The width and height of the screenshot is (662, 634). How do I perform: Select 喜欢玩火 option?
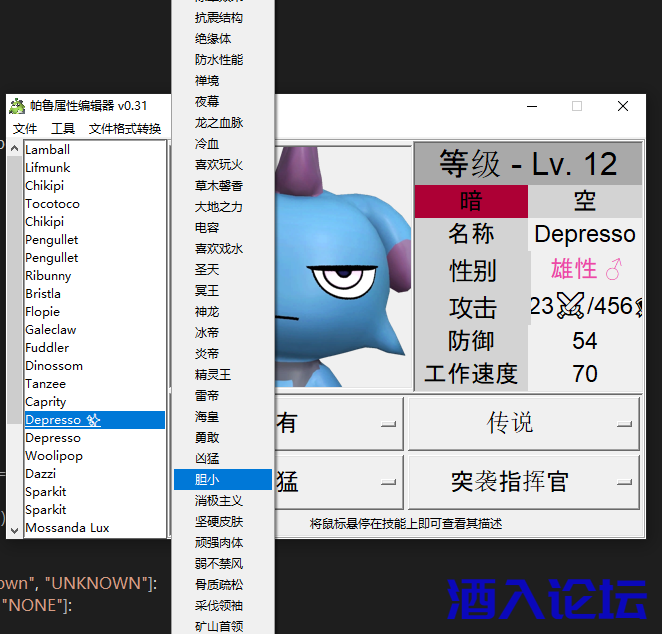pos(223,165)
